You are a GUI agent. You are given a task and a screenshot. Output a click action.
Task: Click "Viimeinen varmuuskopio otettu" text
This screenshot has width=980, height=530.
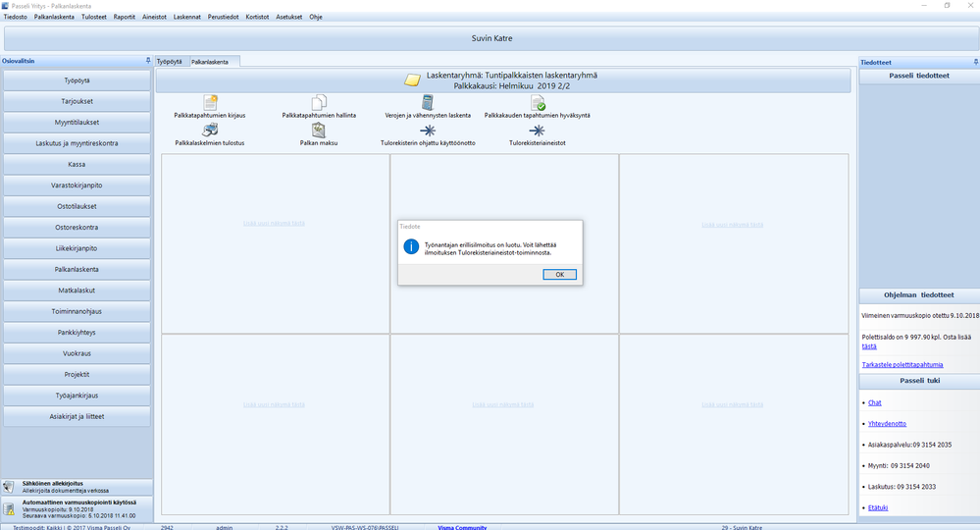pyautogui.click(x=905, y=316)
